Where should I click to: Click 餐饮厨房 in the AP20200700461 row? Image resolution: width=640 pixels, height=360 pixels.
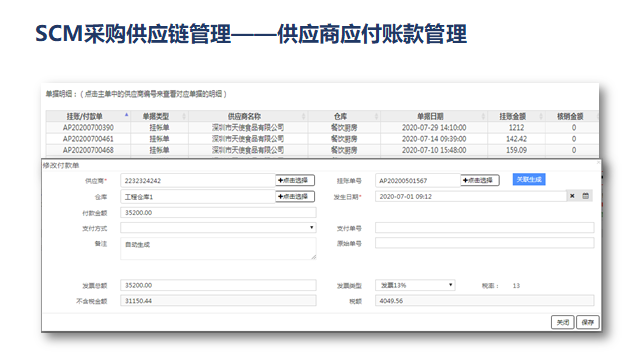click(x=344, y=139)
